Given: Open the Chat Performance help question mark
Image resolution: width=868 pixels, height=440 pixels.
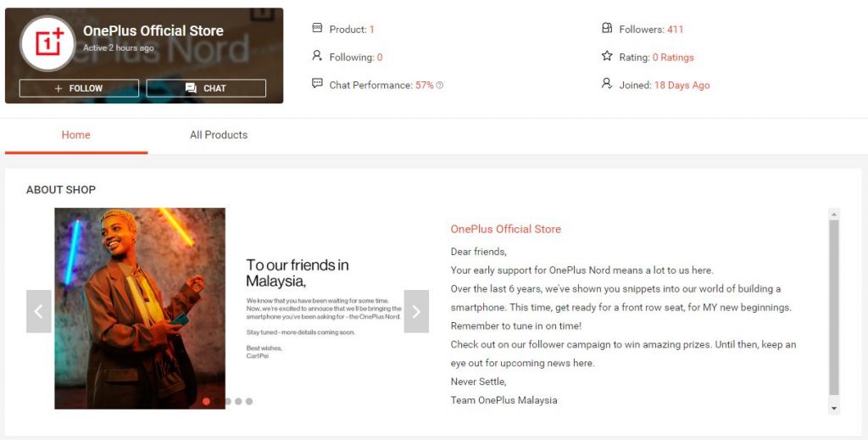Looking at the screenshot, I should click(x=440, y=86).
